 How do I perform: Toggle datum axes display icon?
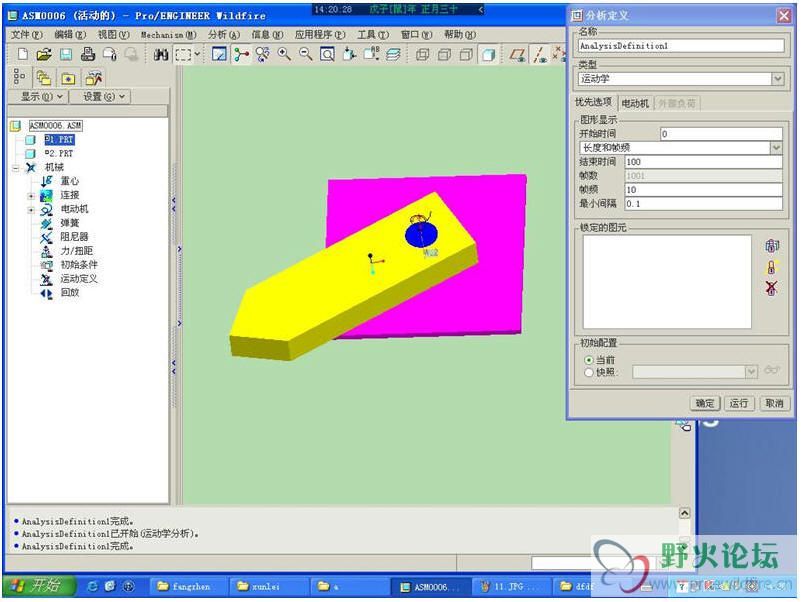coord(539,54)
